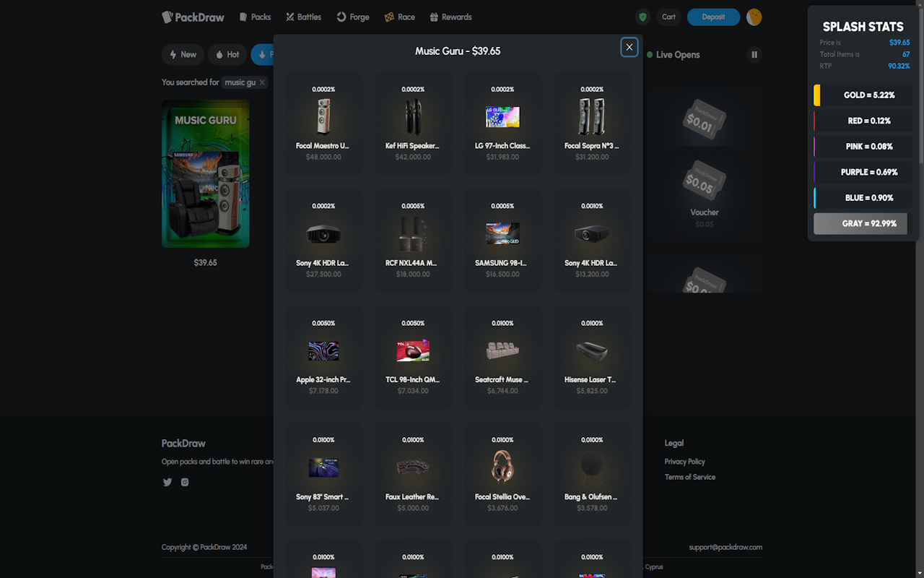This screenshot has width=924, height=578.
Task: Click the PackDraw logo
Action: (193, 17)
